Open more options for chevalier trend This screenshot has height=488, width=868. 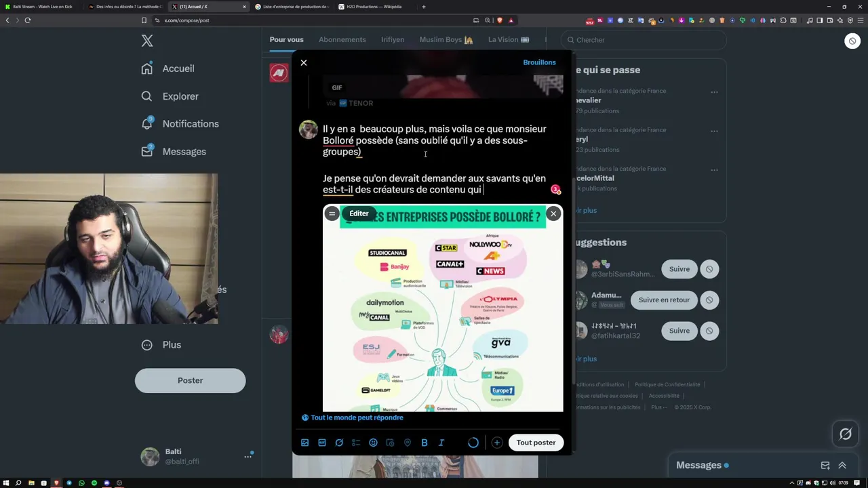[x=714, y=92]
